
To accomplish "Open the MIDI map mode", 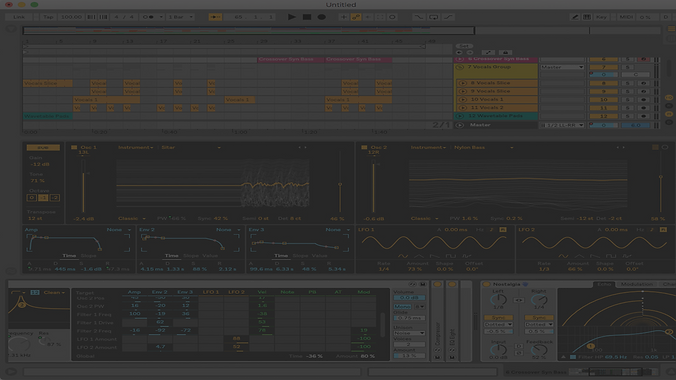I will [x=626, y=17].
